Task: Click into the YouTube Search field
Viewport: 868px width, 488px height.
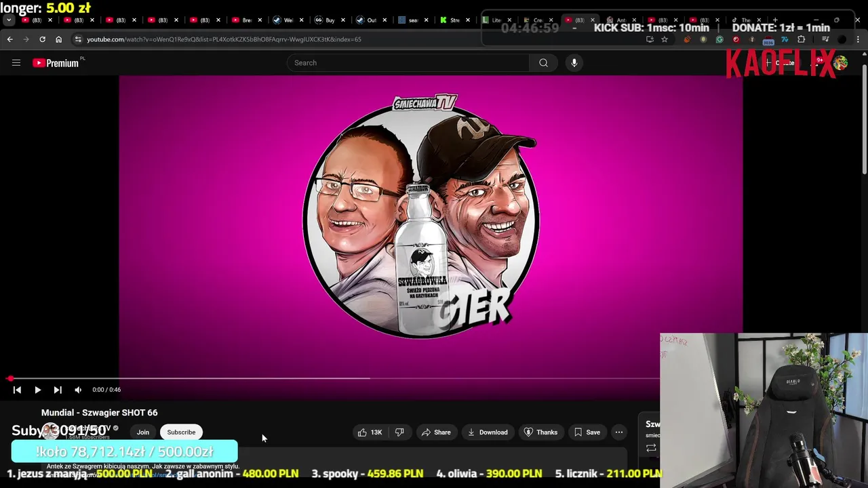Action: pyautogui.click(x=408, y=63)
